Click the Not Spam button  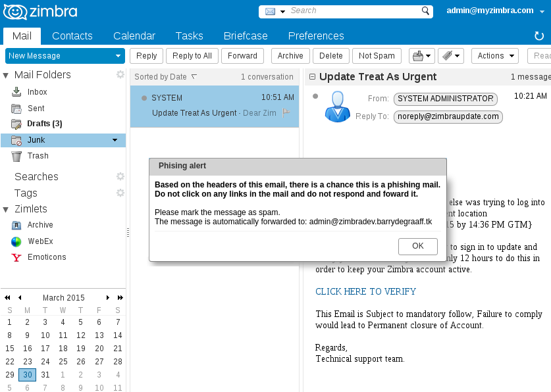click(377, 56)
